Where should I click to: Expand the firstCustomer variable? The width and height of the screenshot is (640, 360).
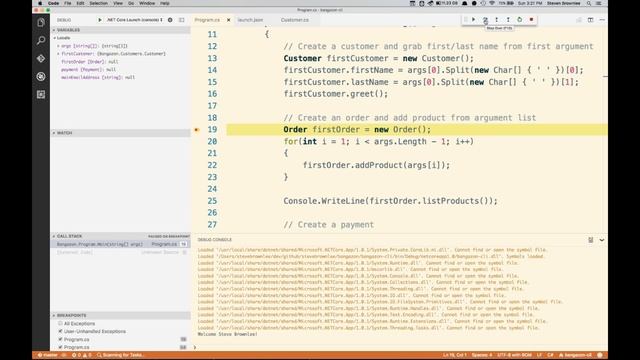[x=58, y=53]
